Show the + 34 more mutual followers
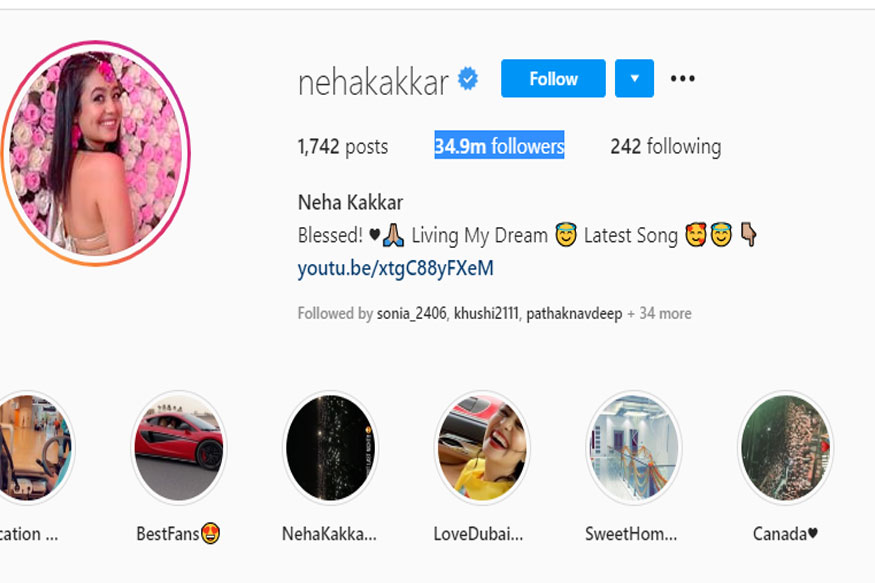 tap(659, 314)
